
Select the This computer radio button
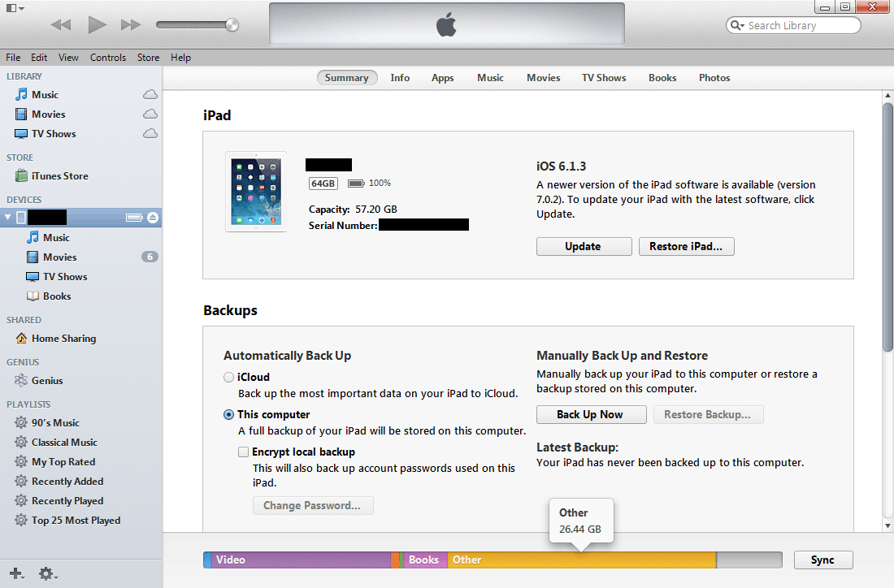pyautogui.click(x=228, y=415)
